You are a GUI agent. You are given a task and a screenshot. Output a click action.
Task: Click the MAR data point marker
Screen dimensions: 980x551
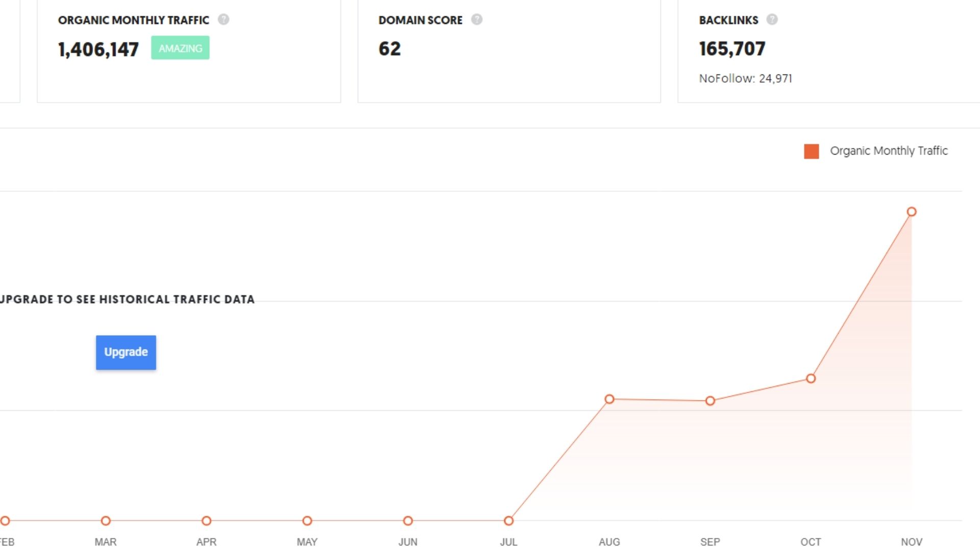pyautogui.click(x=106, y=521)
